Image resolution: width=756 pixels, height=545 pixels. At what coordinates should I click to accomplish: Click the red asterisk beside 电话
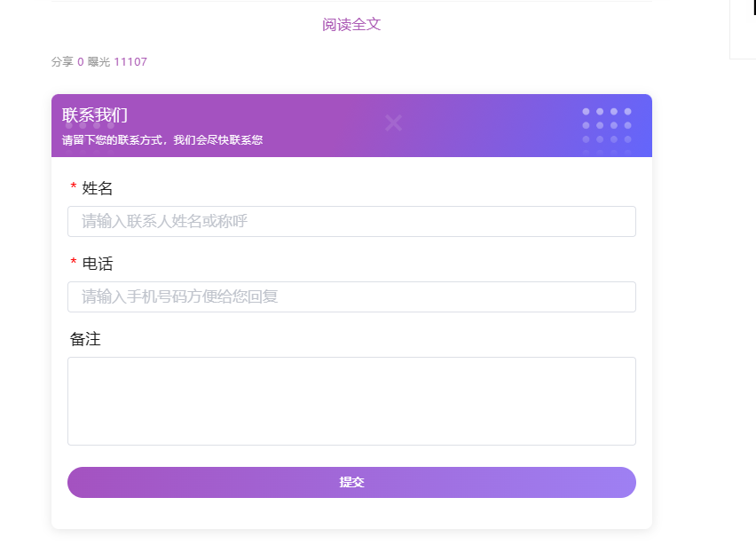pos(74,262)
